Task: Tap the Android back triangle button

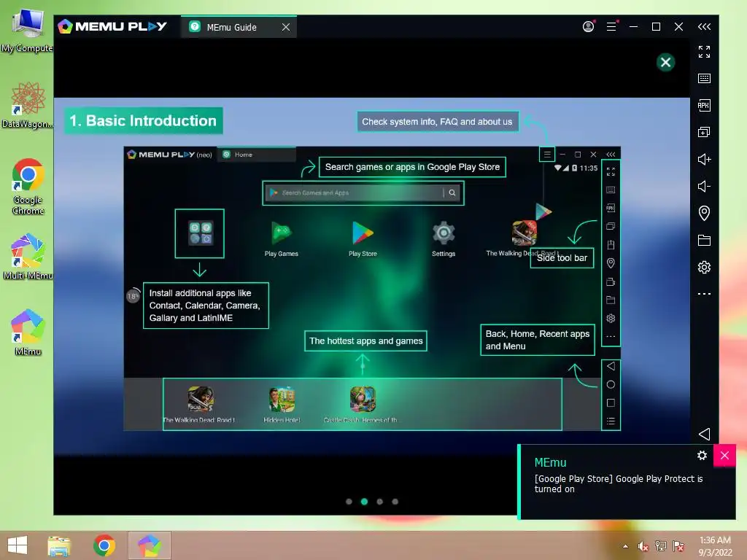Action: 705,434
